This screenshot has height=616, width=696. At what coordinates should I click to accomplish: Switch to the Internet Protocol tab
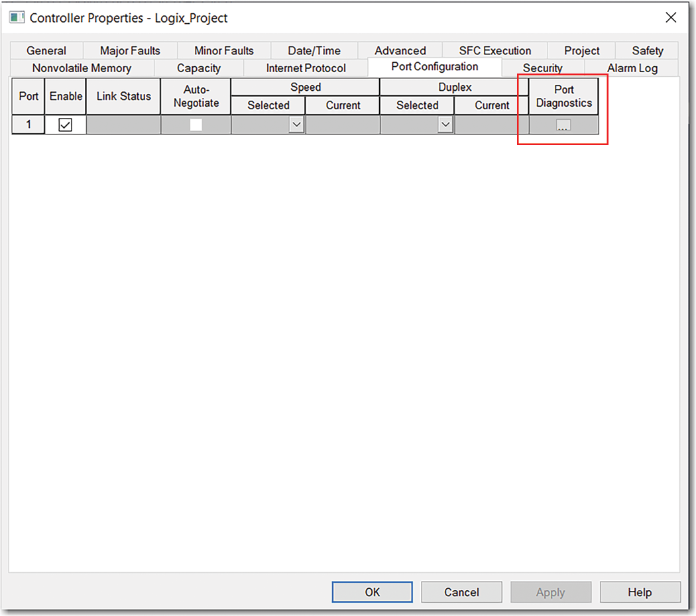coord(304,68)
